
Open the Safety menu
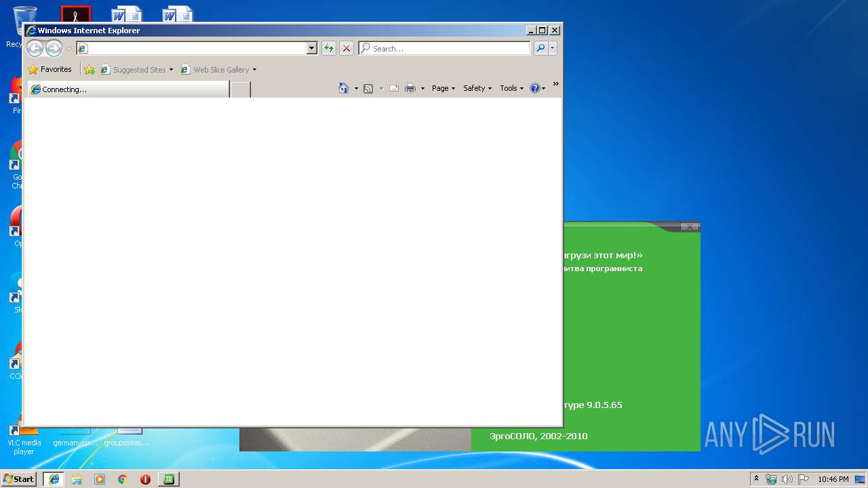(x=477, y=88)
